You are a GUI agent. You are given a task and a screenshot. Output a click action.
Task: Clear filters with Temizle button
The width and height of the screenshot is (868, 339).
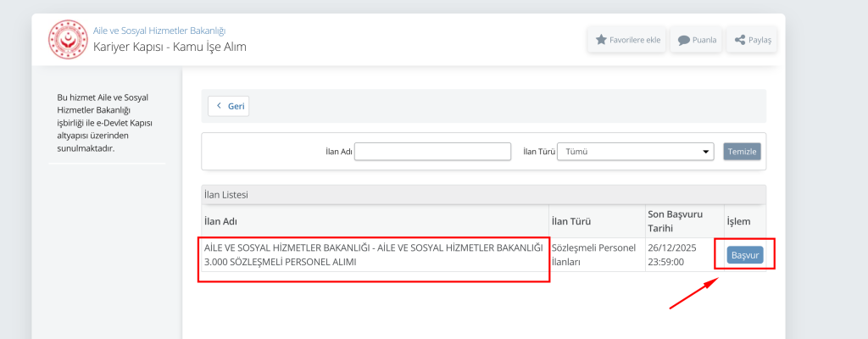click(x=742, y=151)
